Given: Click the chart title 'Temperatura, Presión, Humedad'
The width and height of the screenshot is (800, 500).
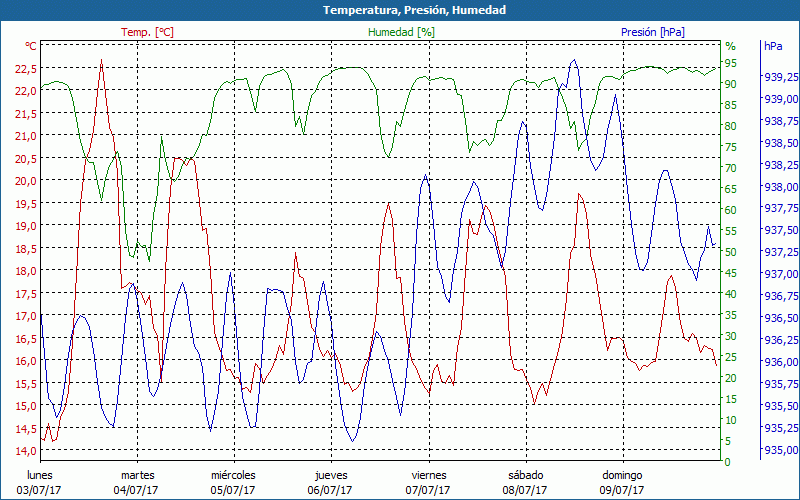Looking at the screenshot, I should [400, 10].
